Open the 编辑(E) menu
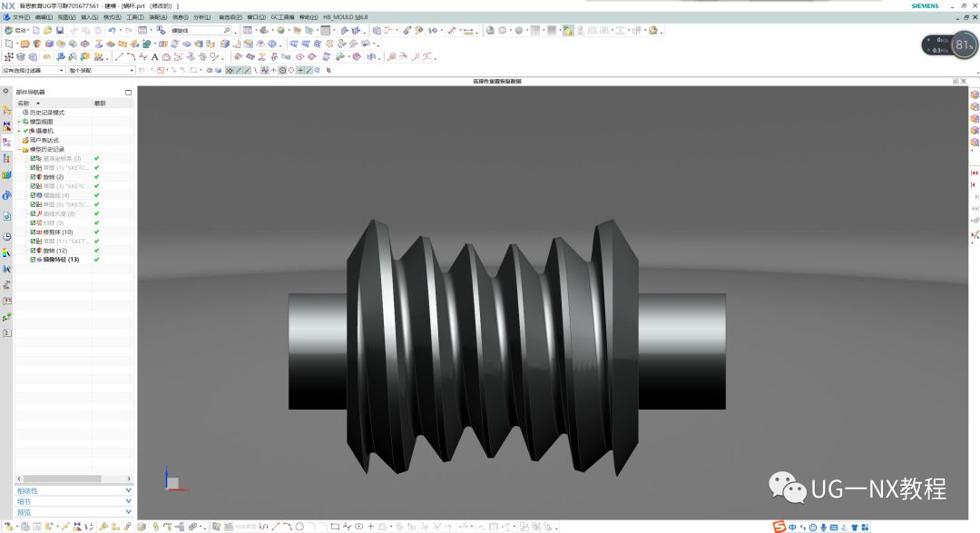The image size is (980, 533). point(44,17)
